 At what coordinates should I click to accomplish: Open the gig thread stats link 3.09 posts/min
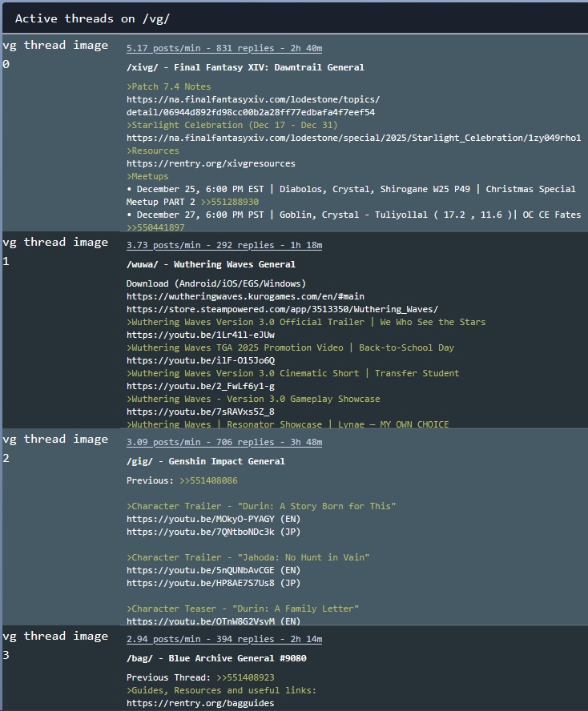[x=224, y=442]
